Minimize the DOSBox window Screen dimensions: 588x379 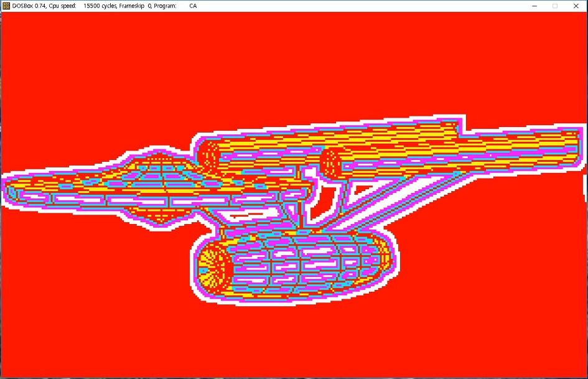point(534,6)
